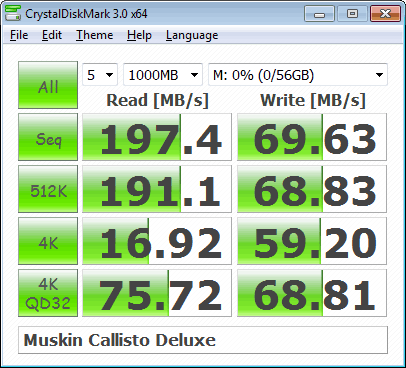
Task: Expand the test count dropdown showing 5
Action: pos(100,75)
